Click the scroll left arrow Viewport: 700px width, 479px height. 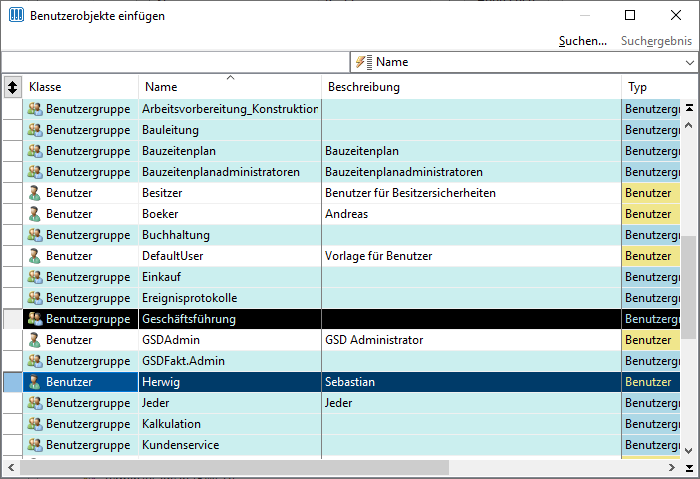point(11,467)
